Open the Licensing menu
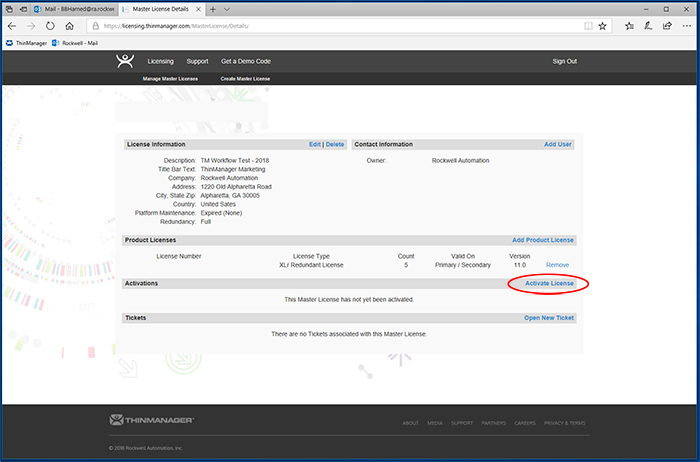Screen dimensions: 700x462 click(161, 61)
